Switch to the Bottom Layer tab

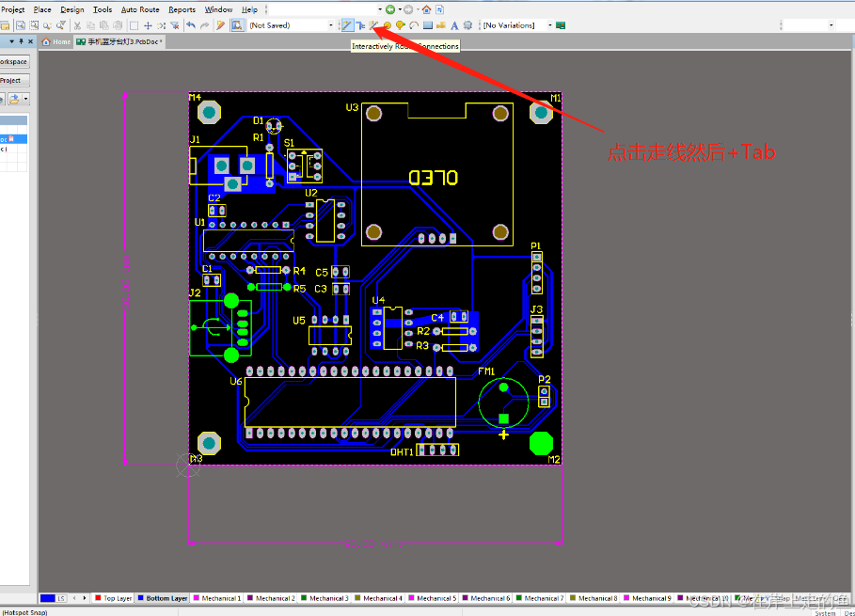(x=163, y=598)
